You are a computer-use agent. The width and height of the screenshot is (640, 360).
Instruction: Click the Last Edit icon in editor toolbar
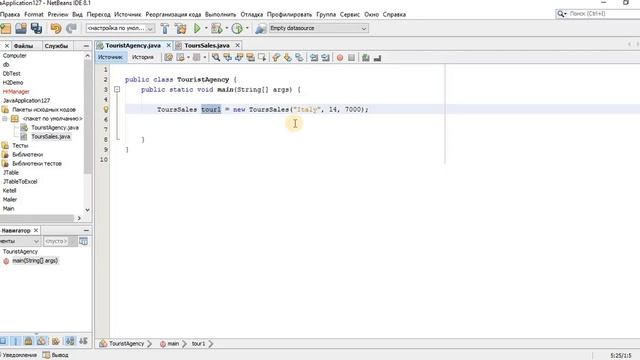click(169, 58)
